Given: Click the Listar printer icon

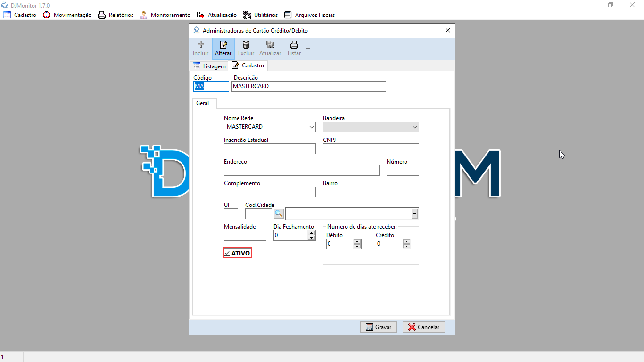Looking at the screenshot, I should (294, 45).
